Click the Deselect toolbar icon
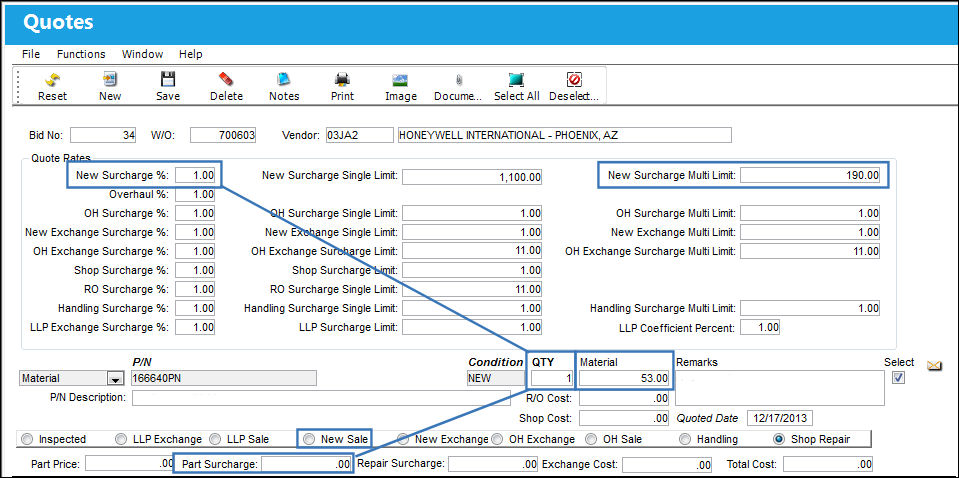This screenshot has height=478, width=959. (574, 79)
